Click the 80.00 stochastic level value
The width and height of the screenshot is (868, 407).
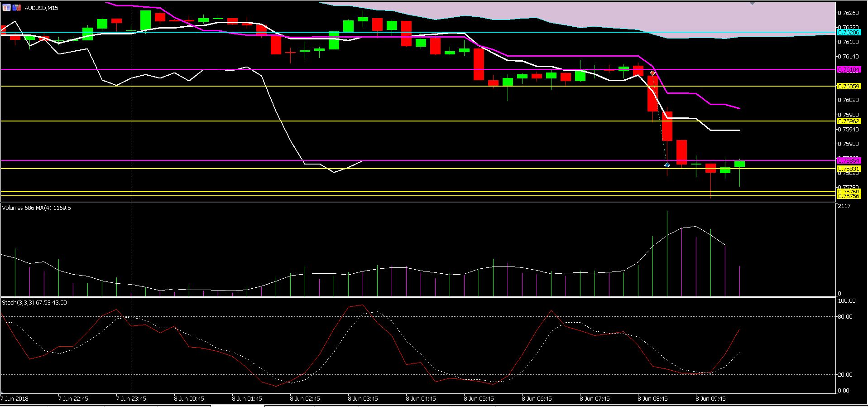point(845,317)
